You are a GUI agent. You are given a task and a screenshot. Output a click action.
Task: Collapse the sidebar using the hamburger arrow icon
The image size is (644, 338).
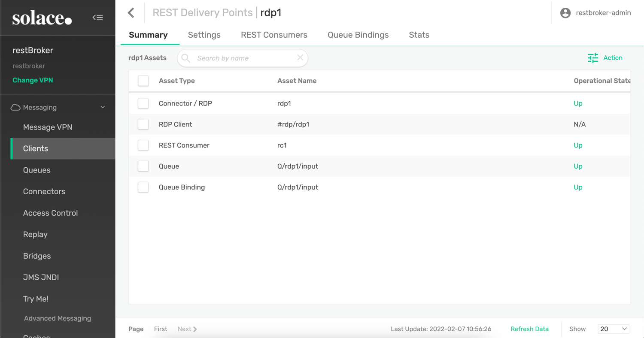pos(97,18)
